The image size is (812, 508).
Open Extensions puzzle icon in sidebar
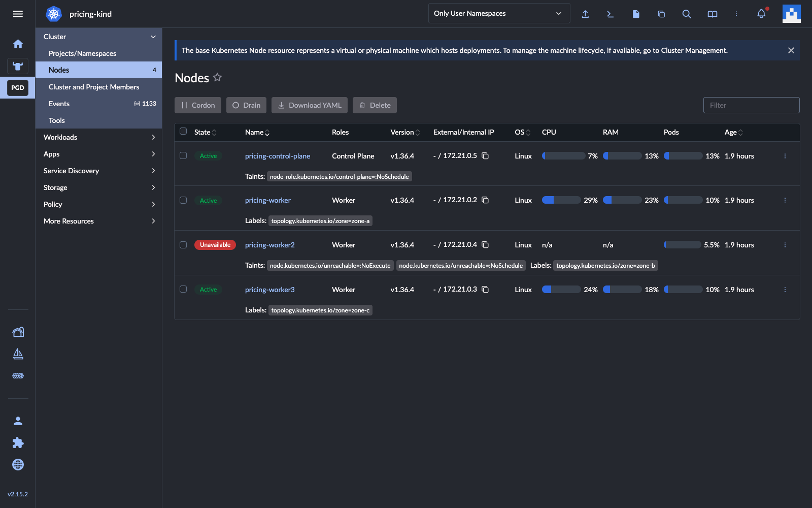coord(18,442)
